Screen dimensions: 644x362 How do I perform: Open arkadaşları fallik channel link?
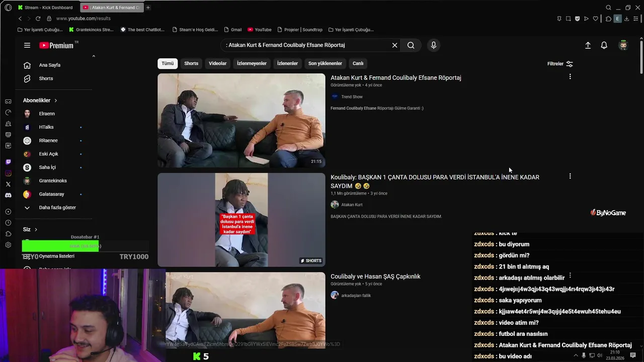click(x=356, y=296)
